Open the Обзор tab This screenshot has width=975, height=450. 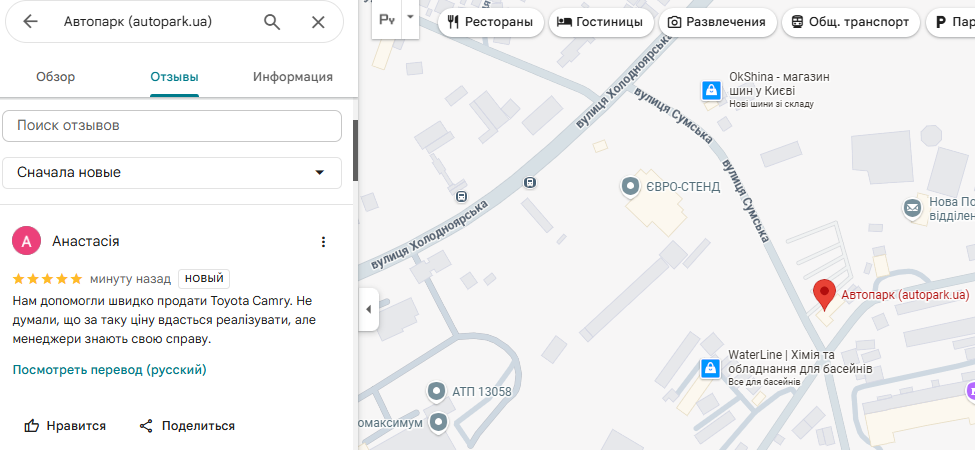pyautogui.click(x=55, y=77)
